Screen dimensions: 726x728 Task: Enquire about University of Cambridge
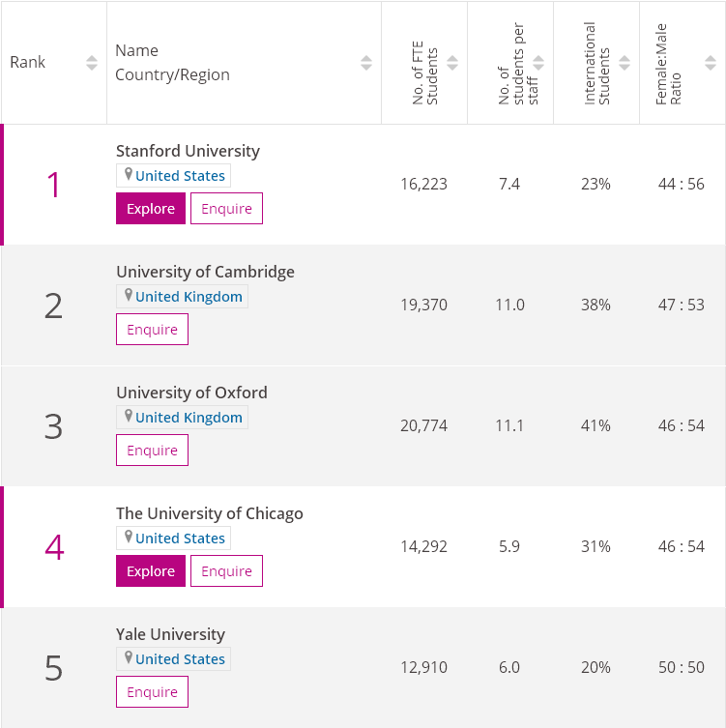click(x=152, y=330)
